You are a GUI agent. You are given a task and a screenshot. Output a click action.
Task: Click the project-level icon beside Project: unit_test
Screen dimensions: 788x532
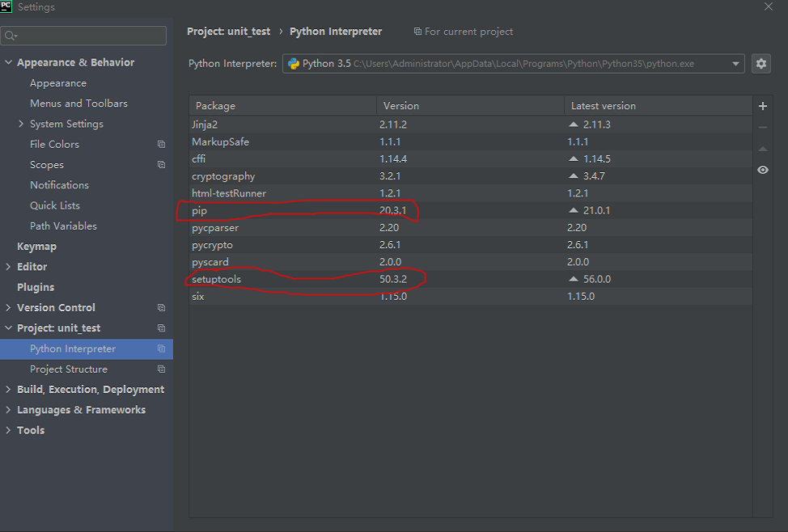(161, 328)
